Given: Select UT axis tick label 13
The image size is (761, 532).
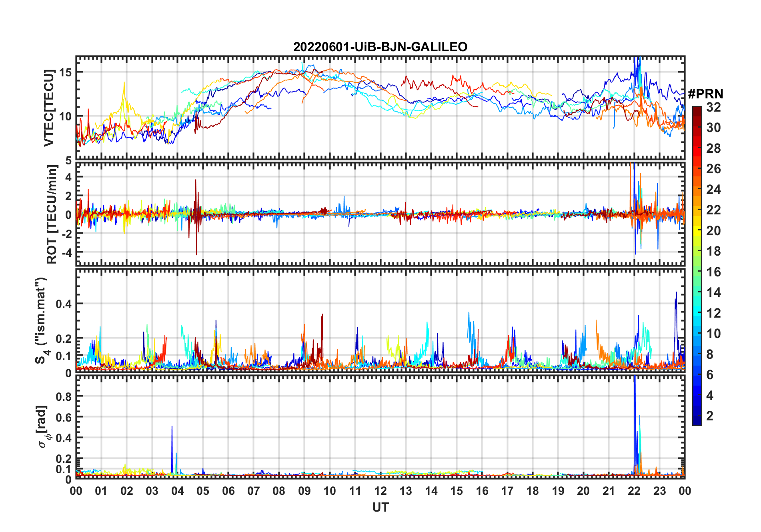Looking at the screenshot, I should 406,491.
